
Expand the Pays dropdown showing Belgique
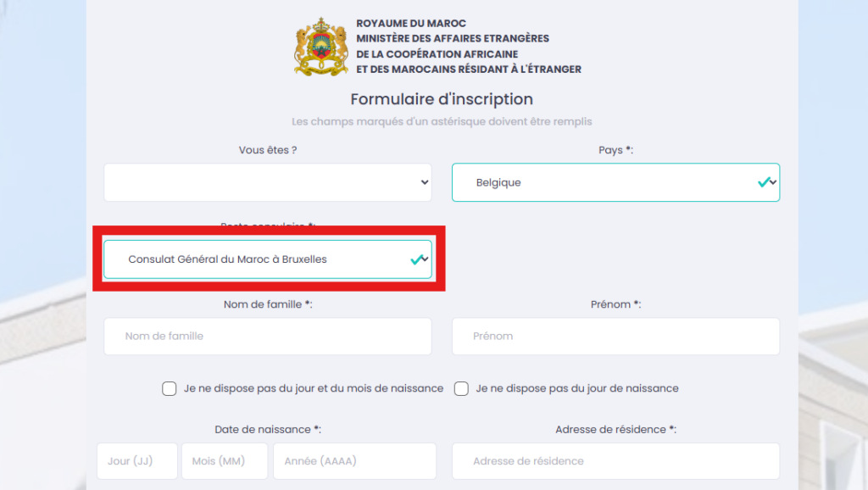[615, 182]
